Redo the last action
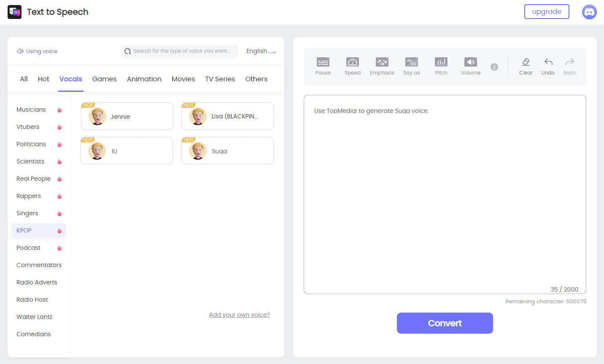604x364 pixels. coord(569,67)
